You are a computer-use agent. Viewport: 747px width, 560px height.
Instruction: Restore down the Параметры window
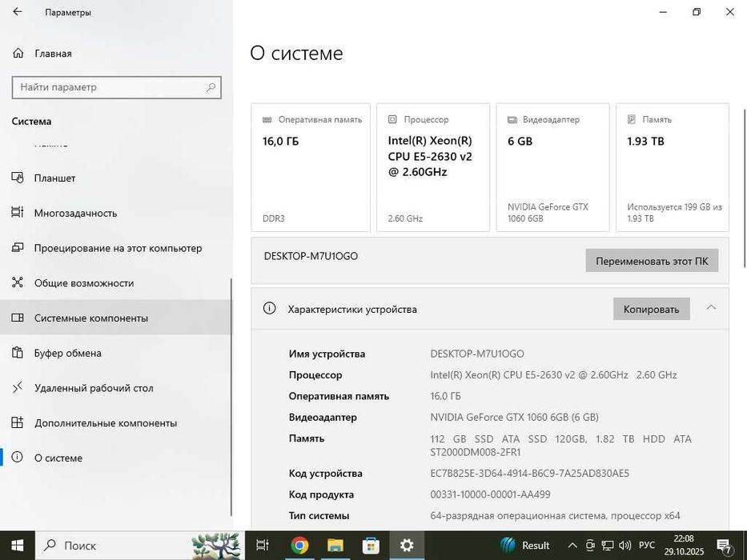coord(697,12)
